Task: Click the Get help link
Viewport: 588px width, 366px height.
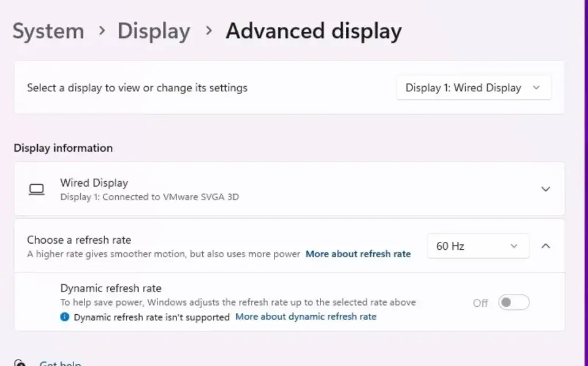Action: [60, 363]
